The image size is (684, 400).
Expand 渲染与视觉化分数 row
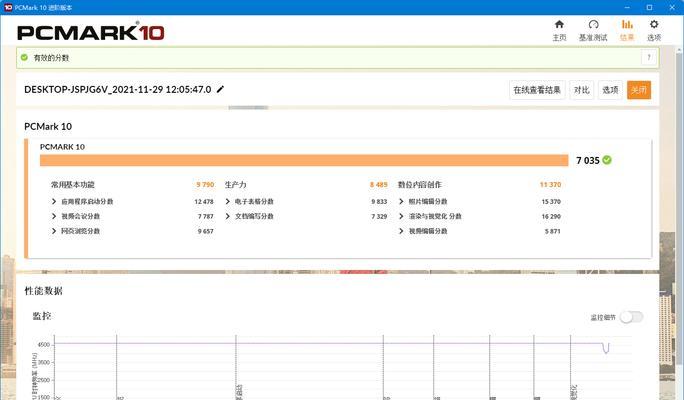click(401, 216)
